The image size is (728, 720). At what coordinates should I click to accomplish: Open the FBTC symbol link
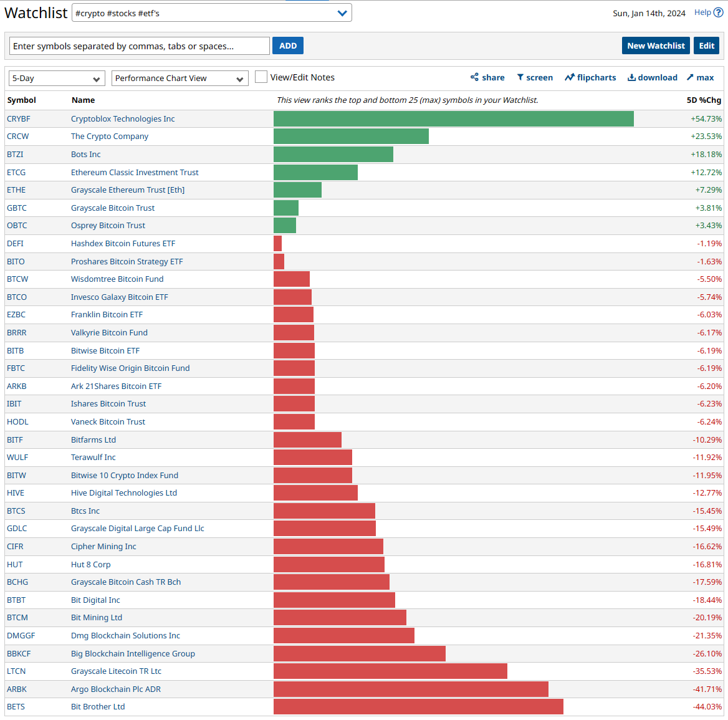pos(16,368)
